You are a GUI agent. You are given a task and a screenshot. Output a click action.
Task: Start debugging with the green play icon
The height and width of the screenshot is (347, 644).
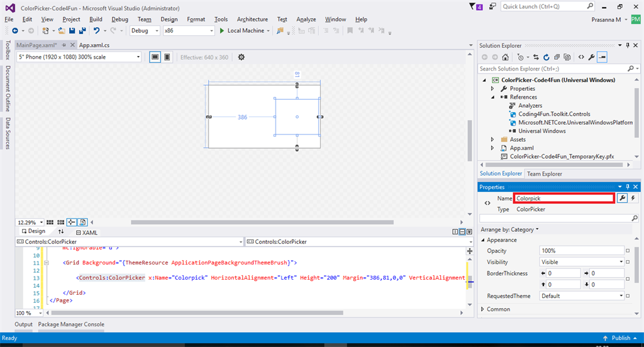[x=221, y=30]
